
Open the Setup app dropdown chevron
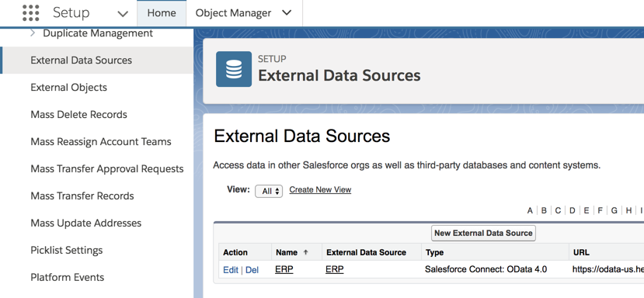[123, 14]
